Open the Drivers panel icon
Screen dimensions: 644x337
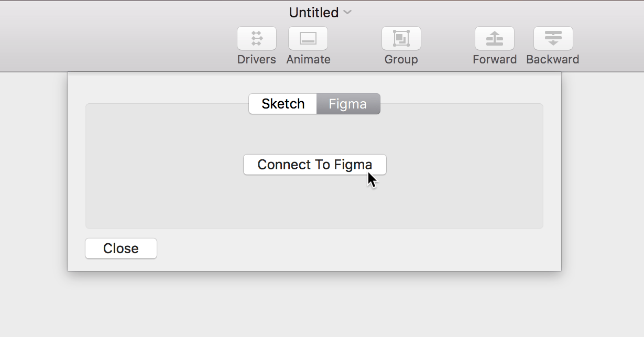click(256, 38)
